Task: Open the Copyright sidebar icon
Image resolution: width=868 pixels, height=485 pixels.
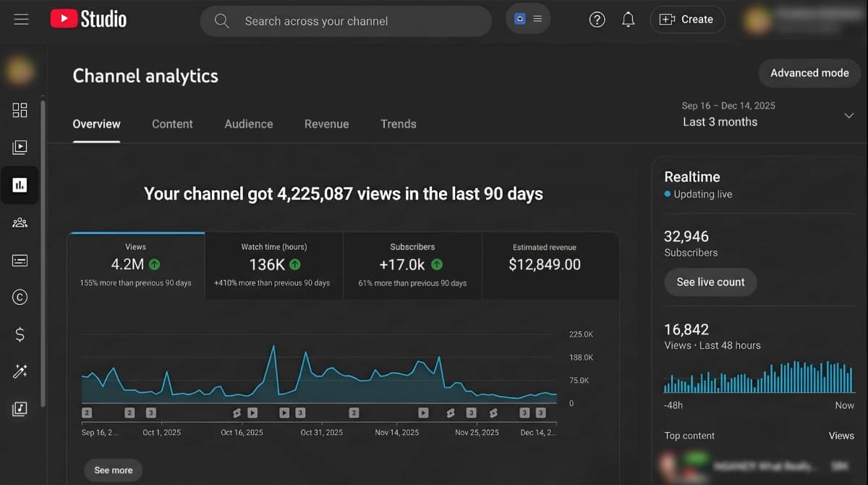Action: coord(20,297)
